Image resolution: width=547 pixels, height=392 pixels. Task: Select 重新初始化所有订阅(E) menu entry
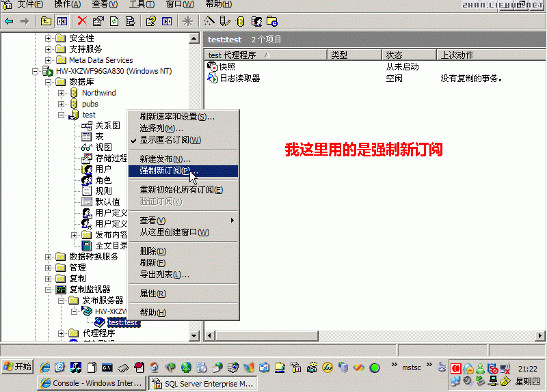click(x=183, y=190)
